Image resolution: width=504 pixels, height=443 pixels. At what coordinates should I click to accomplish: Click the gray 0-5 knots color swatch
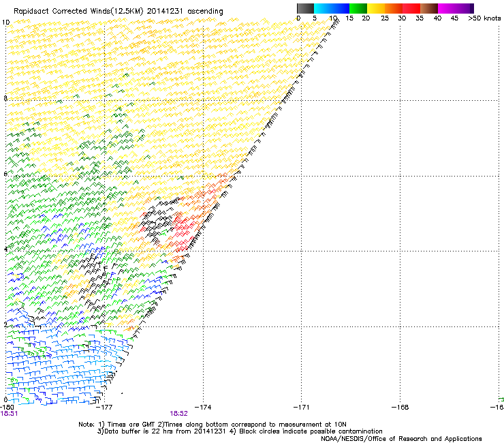tap(305, 8)
